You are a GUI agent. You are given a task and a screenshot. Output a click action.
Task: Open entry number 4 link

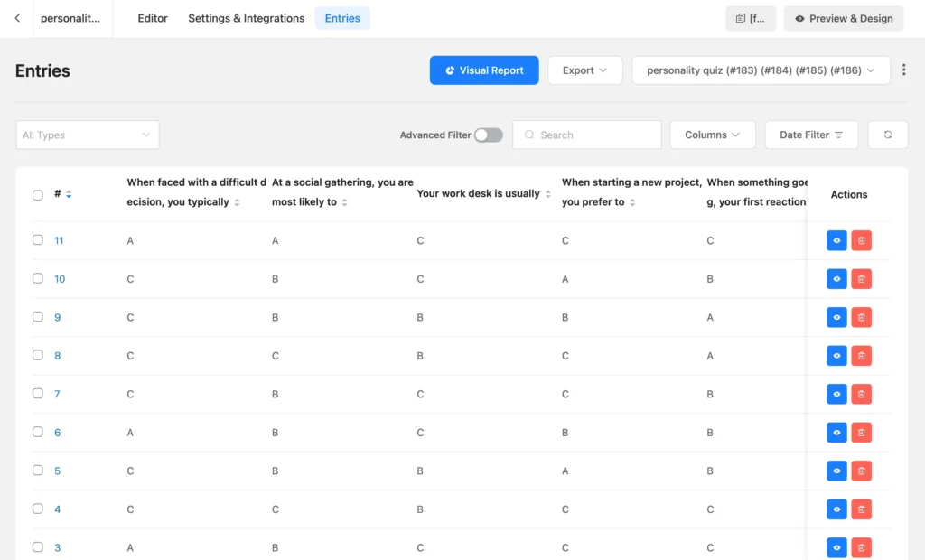coord(57,509)
